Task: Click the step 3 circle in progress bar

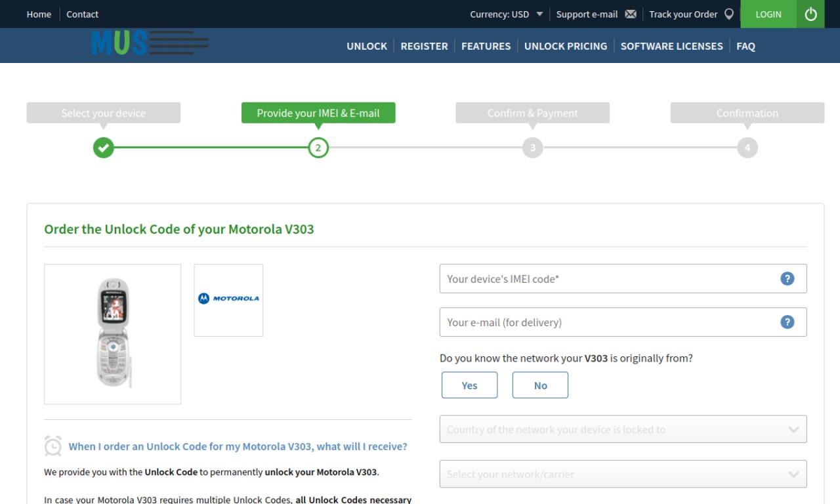Action: tap(533, 148)
